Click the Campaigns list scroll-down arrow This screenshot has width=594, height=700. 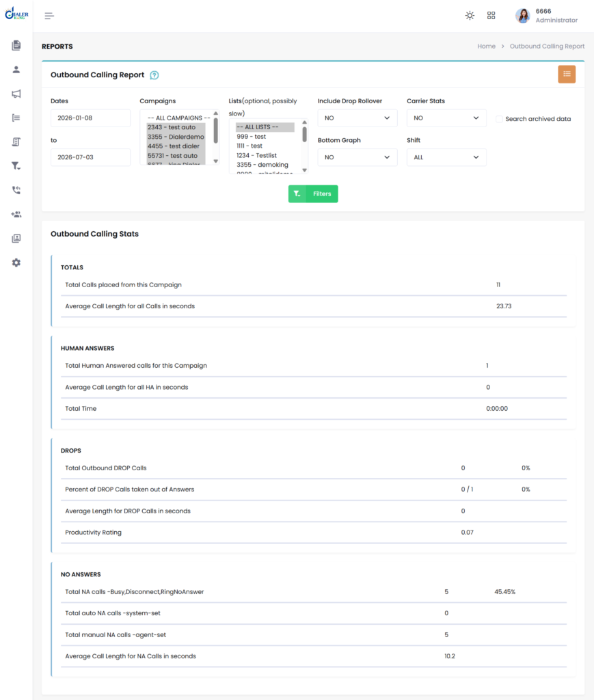click(x=215, y=161)
